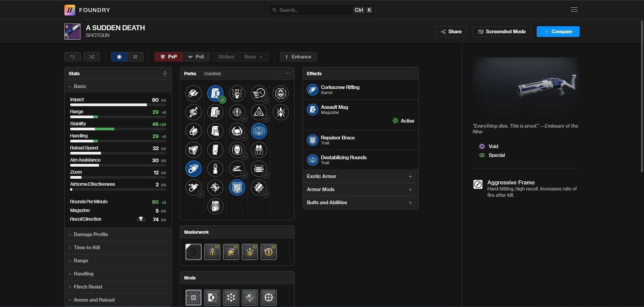Collapse the Basic stats section
Image resolution: width=644 pixels, height=307 pixels.
[x=118, y=86]
